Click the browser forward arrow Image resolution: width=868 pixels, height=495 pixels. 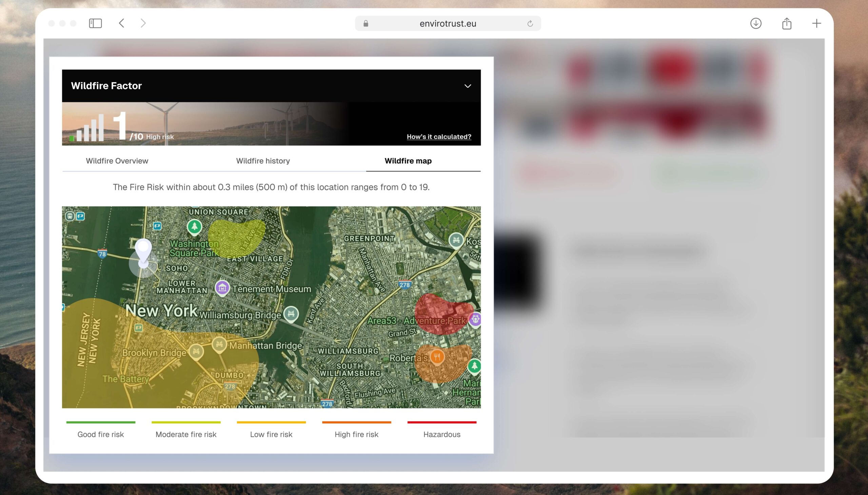click(143, 23)
